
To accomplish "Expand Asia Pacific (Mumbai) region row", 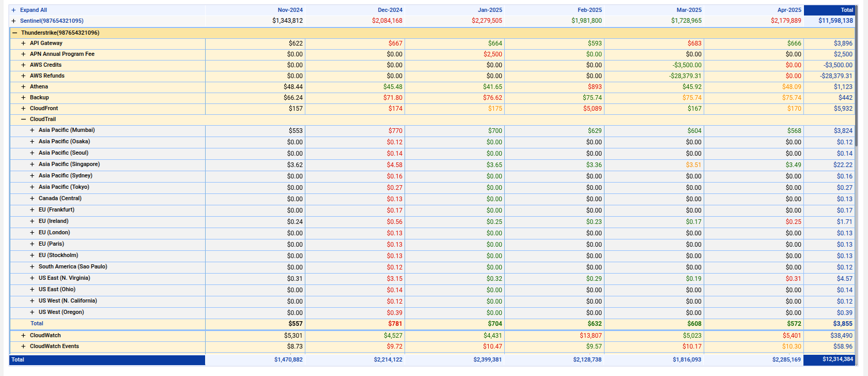I will coord(32,130).
